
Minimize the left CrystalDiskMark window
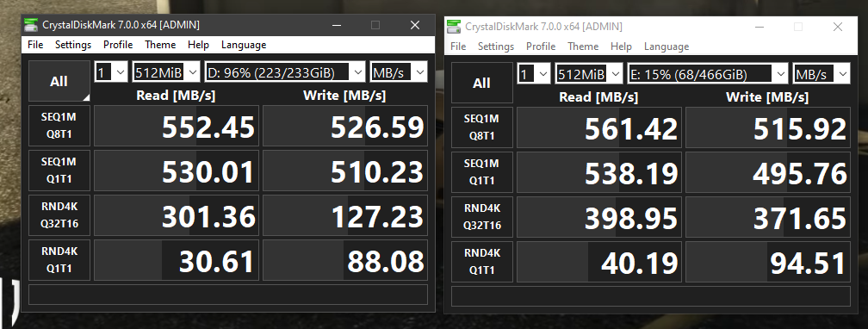pos(337,25)
